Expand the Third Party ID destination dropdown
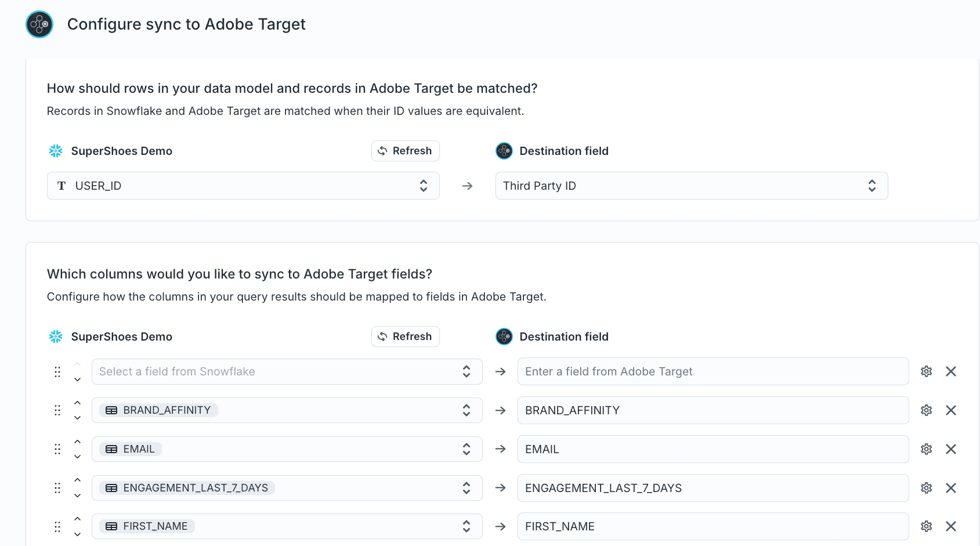 pyautogui.click(x=691, y=186)
